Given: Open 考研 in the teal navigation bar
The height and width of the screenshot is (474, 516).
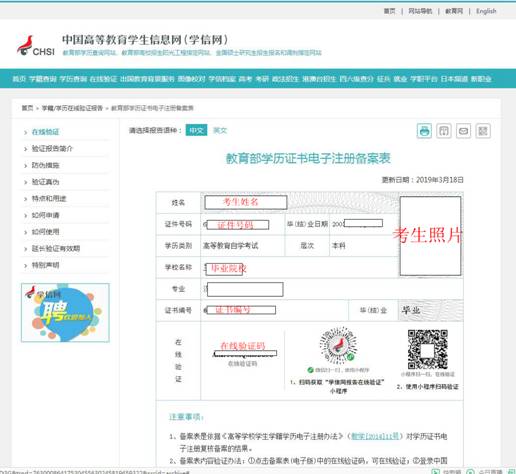Looking at the screenshot, I should (x=262, y=79).
